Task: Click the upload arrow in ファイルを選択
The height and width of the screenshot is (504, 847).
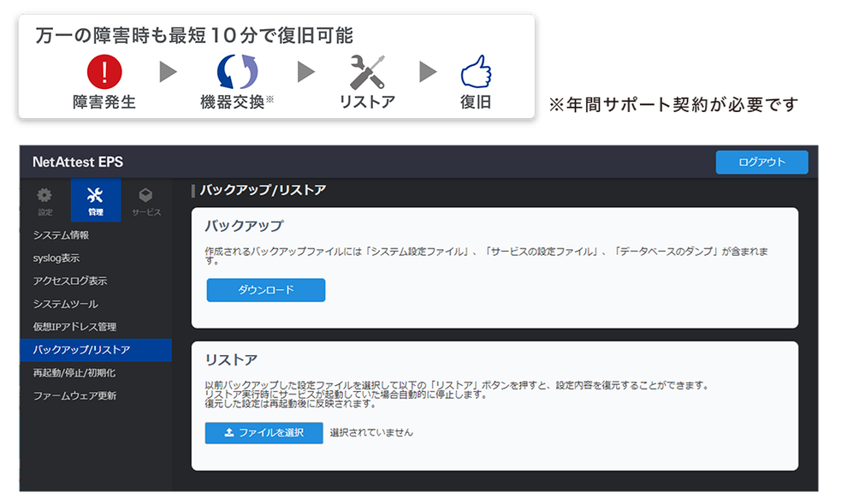Action: pyautogui.click(x=229, y=432)
